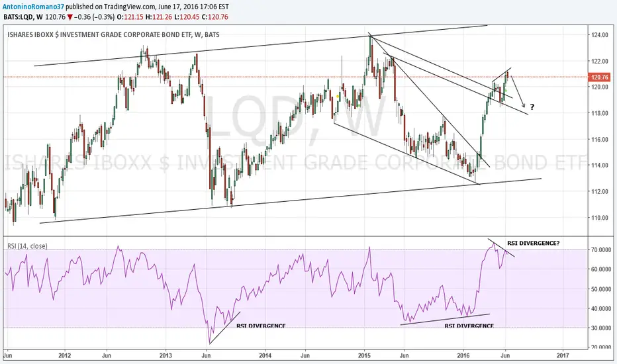Screen dimensions: 617x364
Task: Click the 122.00 price axis label
Action: click(600, 61)
